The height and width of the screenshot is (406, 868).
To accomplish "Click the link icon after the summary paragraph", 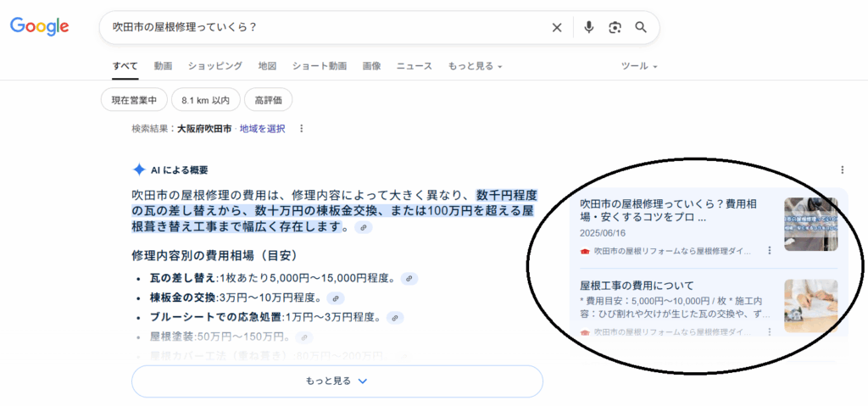I will pos(364,228).
